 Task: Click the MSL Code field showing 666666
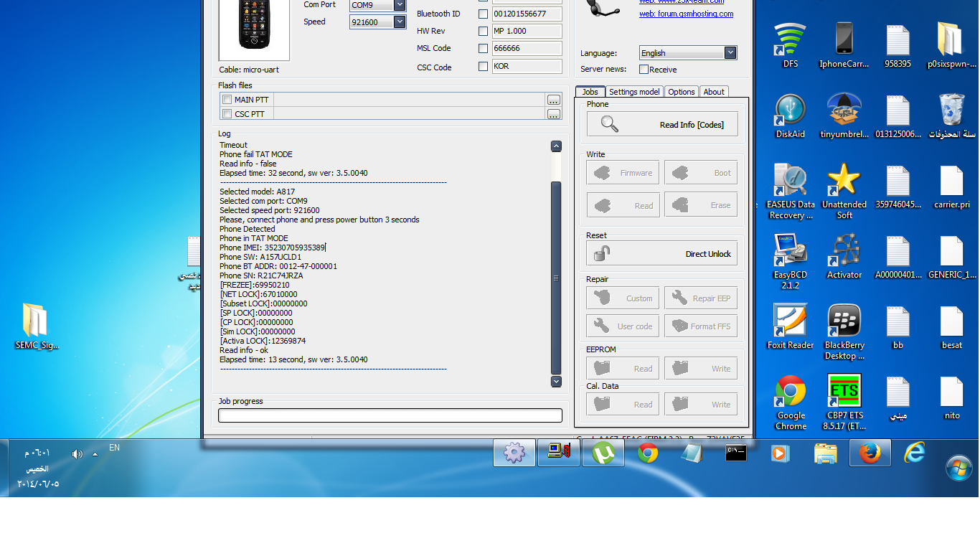(527, 48)
